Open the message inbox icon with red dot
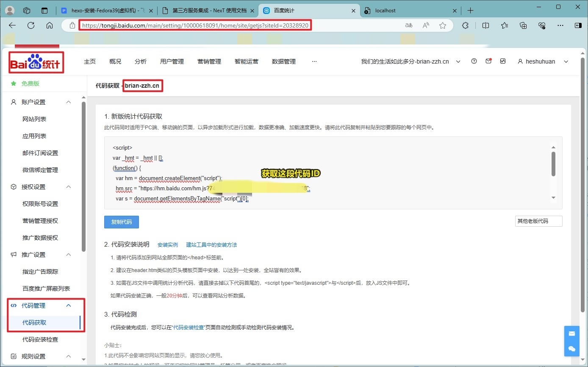Image resolution: width=588 pixels, height=367 pixels. pyautogui.click(x=488, y=61)
